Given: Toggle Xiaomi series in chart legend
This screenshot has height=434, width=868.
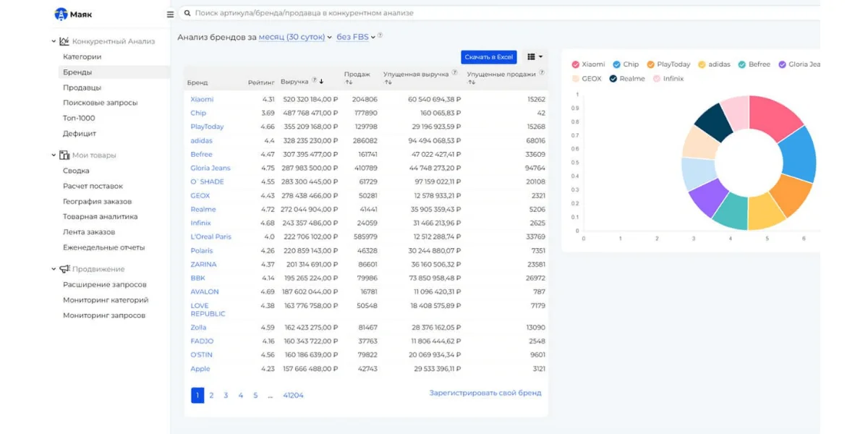Looking at the screenshot, I should [588, 64].
